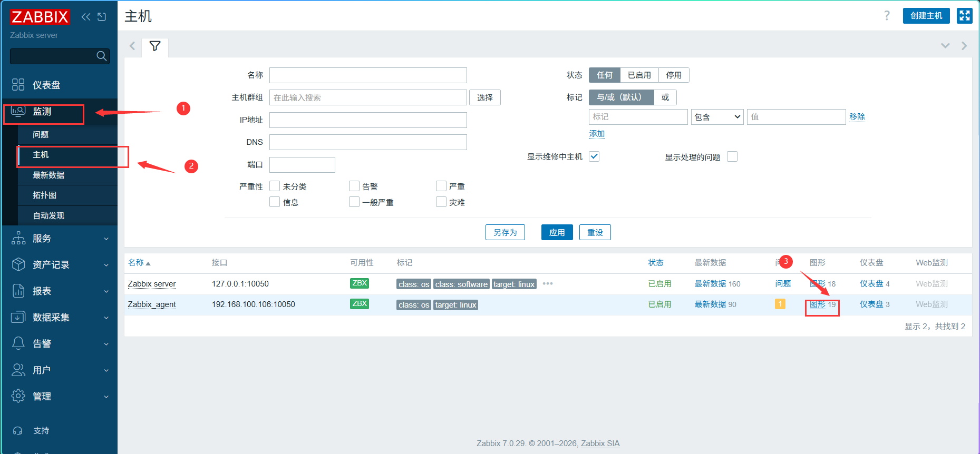Go to next filter tab arrow
Screen dimensions: 980x454
(x=964, y=46)
